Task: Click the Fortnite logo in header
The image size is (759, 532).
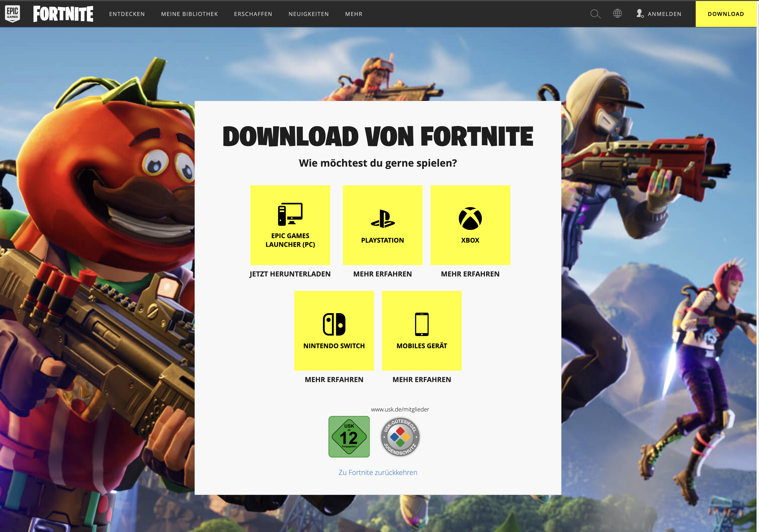Action: (63, 14)
